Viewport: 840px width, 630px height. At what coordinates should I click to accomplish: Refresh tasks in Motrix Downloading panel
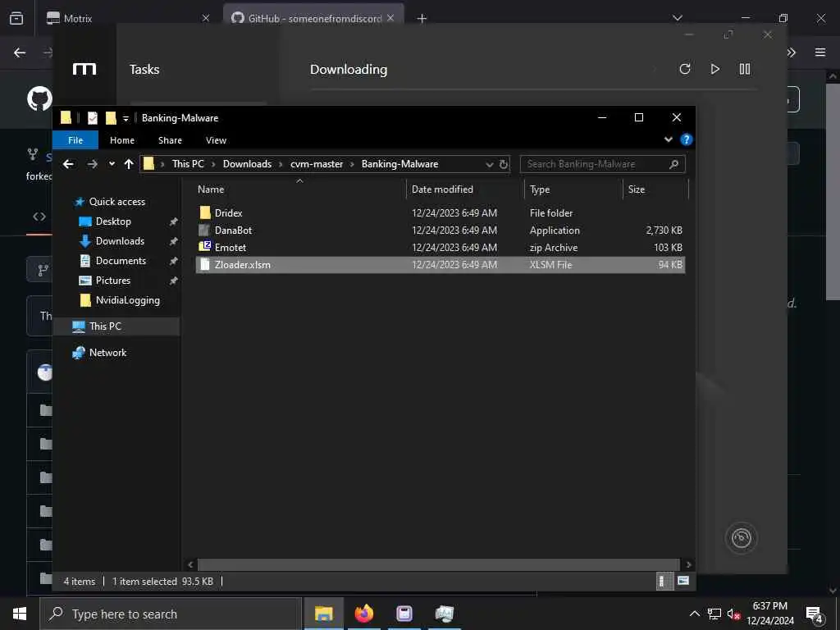pyautogui.click(x=685, y=69)
